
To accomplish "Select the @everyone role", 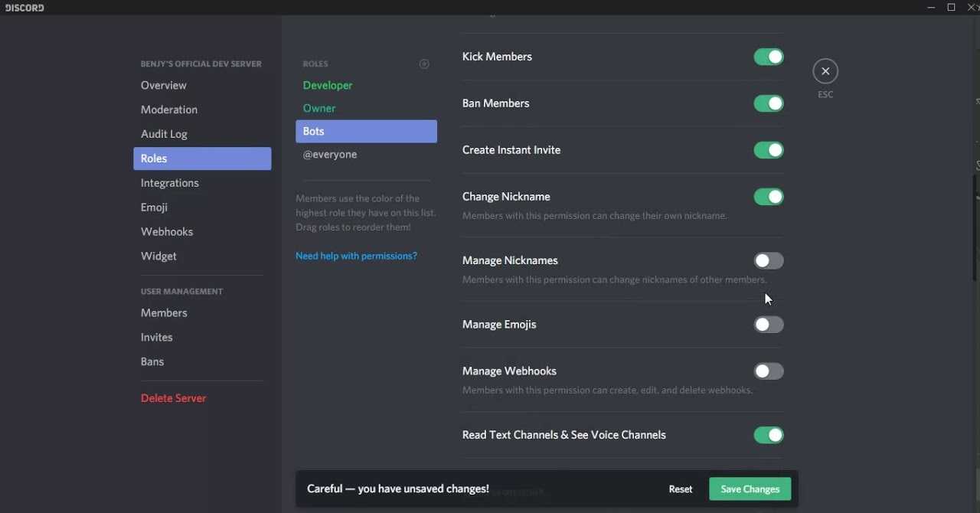I will [330, 155].
